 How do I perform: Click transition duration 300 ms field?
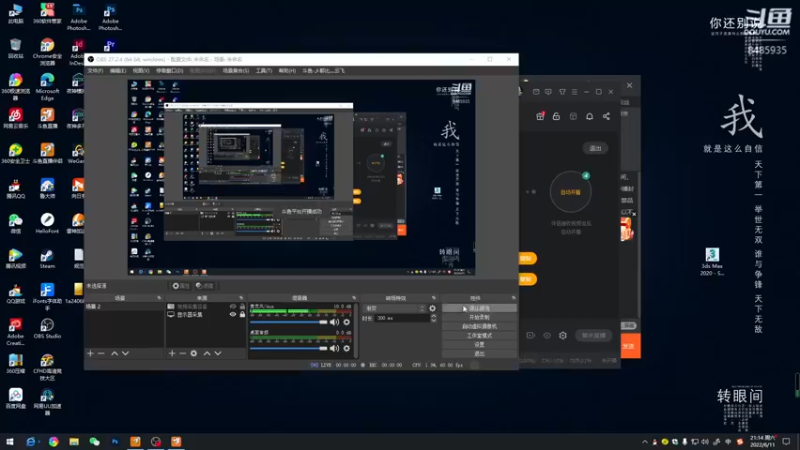[402, 318]
